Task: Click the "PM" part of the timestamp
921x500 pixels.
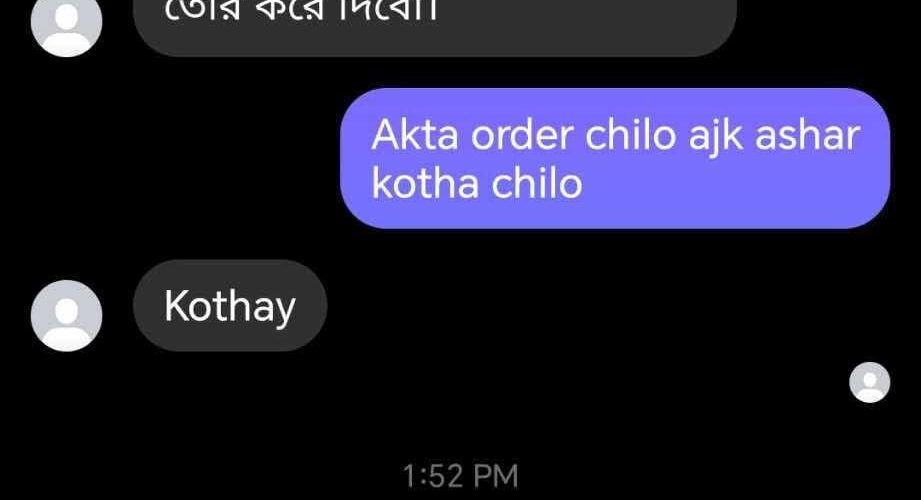Action: [496, 476]
